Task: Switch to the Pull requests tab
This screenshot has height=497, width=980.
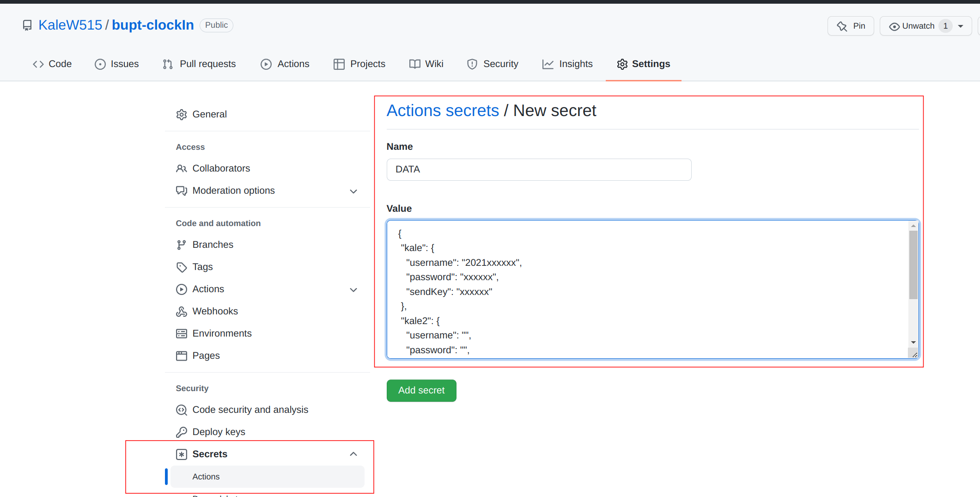Action: [x=199, y=64]
